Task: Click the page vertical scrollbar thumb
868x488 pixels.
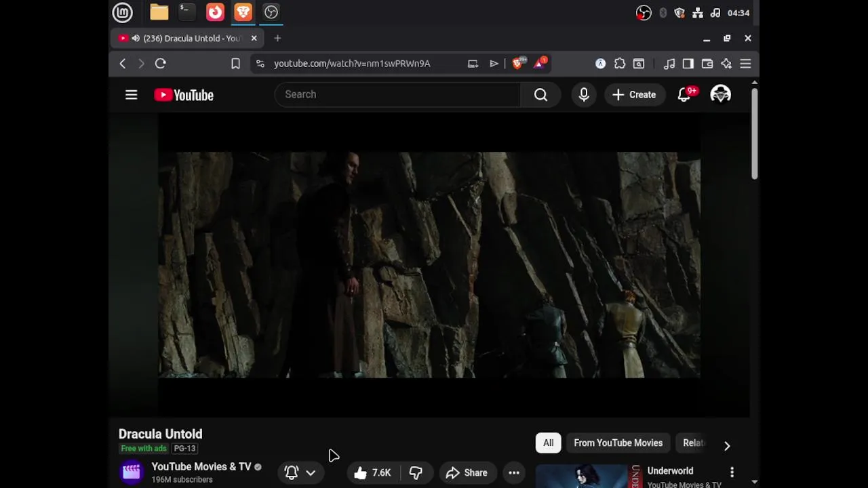Action: pos(755,134)
